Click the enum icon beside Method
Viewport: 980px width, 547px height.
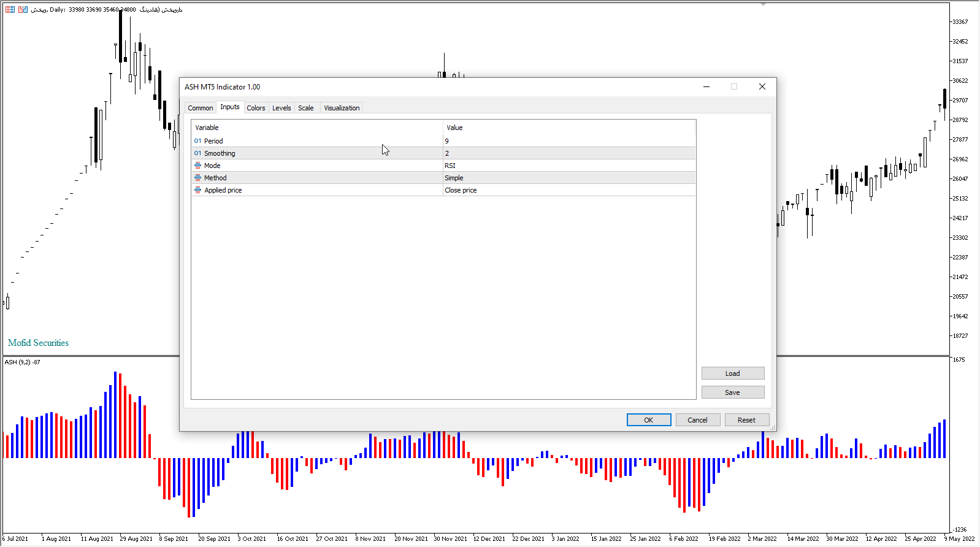(x=197, y=178)
